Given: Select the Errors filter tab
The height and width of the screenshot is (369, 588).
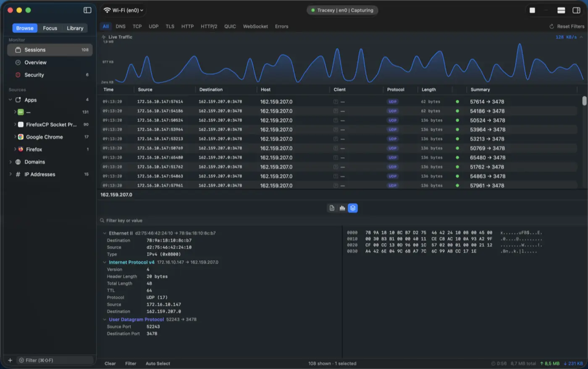Looking at the screenshot, I should tap(282, 26).
